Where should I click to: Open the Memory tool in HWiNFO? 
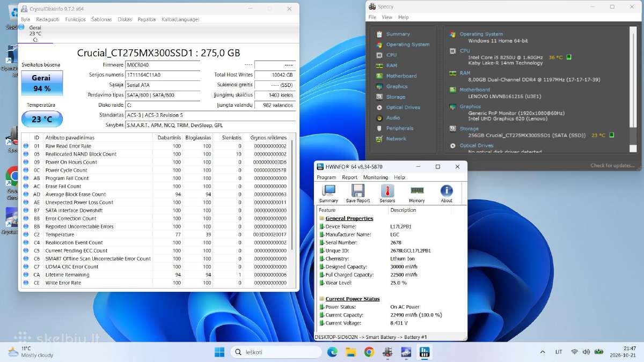coord(417,194)
